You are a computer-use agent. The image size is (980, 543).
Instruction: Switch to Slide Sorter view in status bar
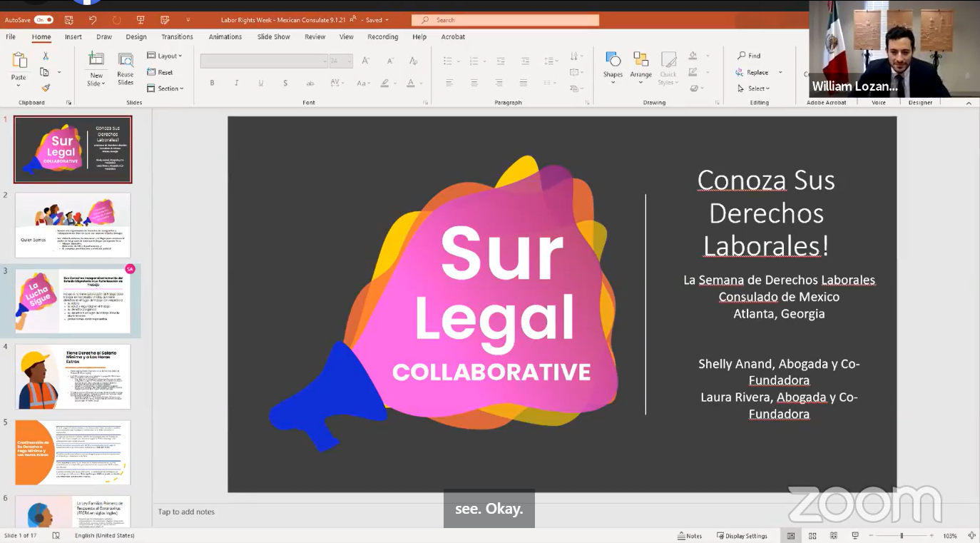pos(812,536)
